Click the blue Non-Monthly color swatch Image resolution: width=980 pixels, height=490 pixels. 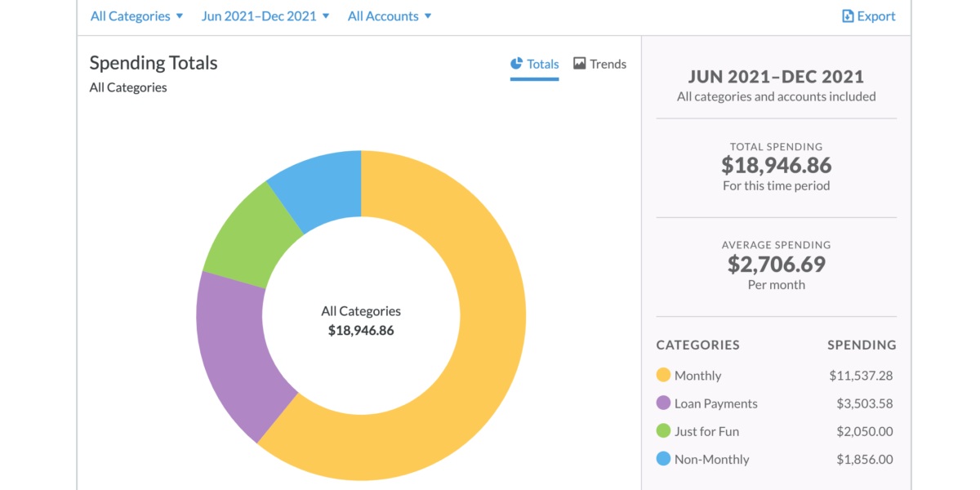(664, 459)
